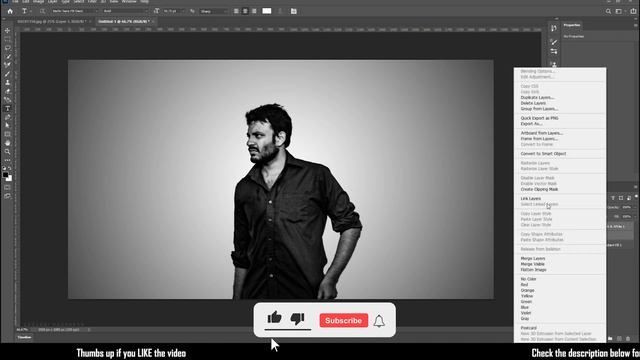The height and width of the screenshot is (360, 640).
Task: Open the Window menu in menu bar
Action: [129, 2]
